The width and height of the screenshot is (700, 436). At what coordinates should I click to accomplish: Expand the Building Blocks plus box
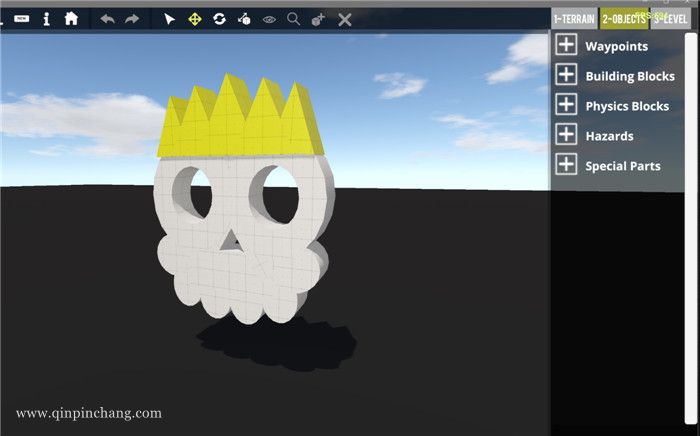pos(566,75)
